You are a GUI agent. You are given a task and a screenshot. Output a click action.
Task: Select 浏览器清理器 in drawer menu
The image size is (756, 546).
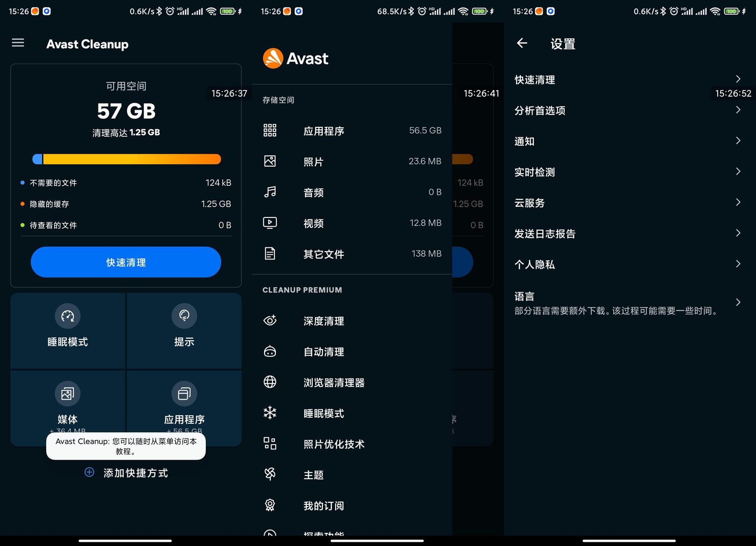click(352, 382)
